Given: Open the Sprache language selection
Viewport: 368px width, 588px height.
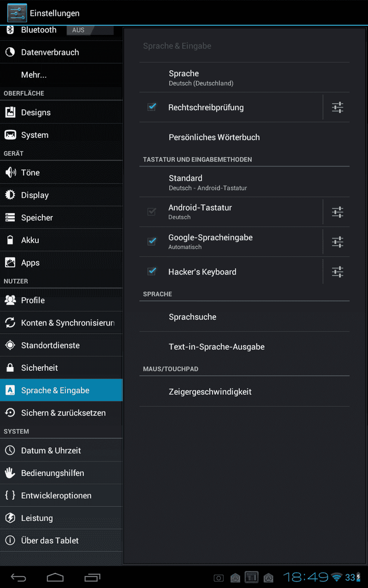Looking at the screenshot, I should click(x=244, y=78).
